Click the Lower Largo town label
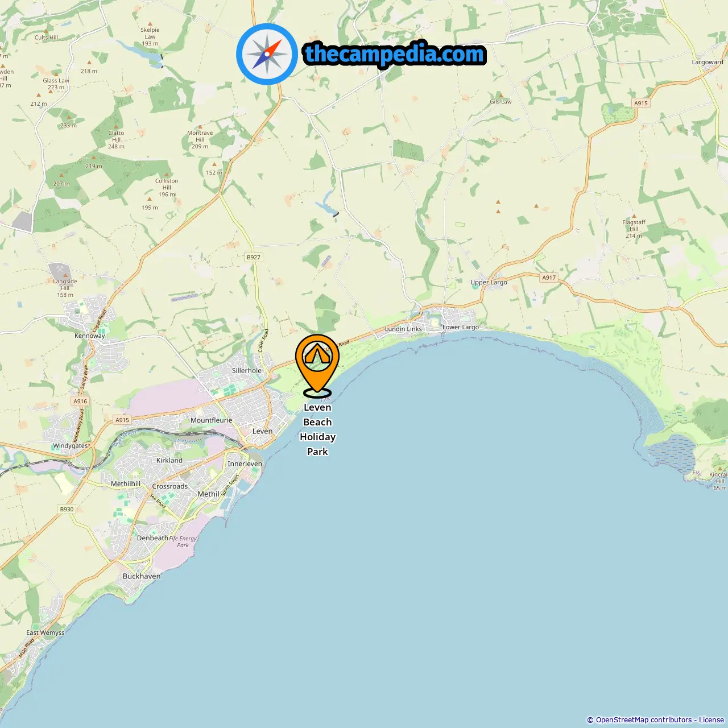 click(461, 327)
